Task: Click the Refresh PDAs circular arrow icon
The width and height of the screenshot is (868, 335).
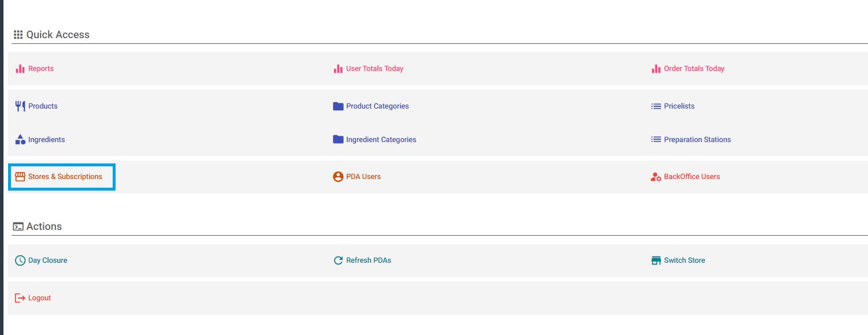Action: (x=338, y=260)
